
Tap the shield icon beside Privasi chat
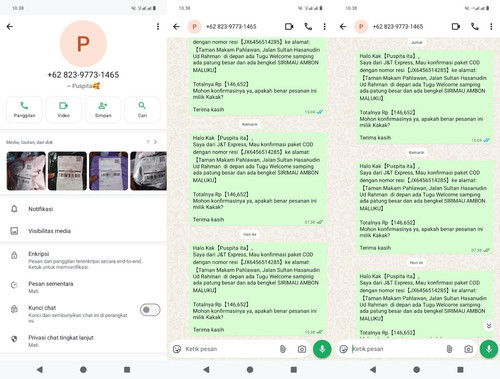pyautogui.click(x=14, y=339)
